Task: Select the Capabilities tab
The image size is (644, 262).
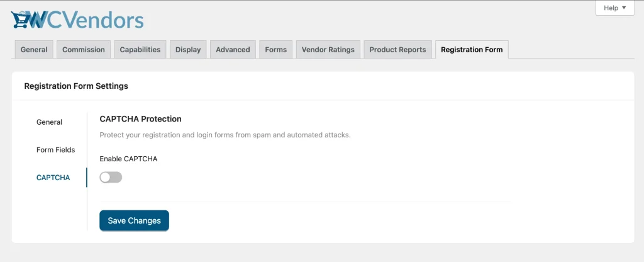Action: coord(140,50)
